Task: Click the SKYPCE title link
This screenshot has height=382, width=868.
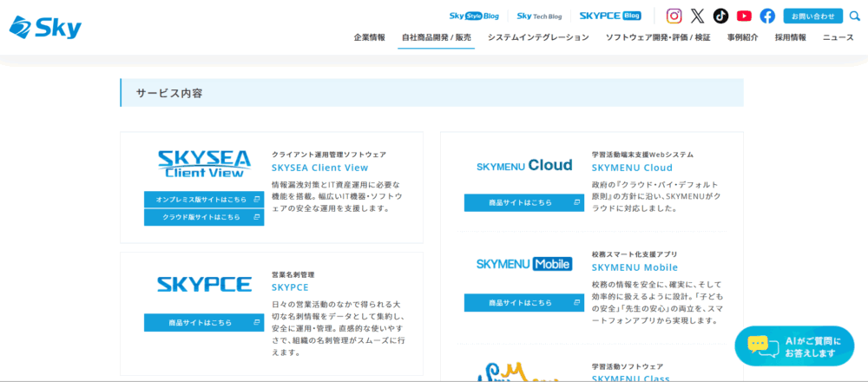Action: (290, 287)
